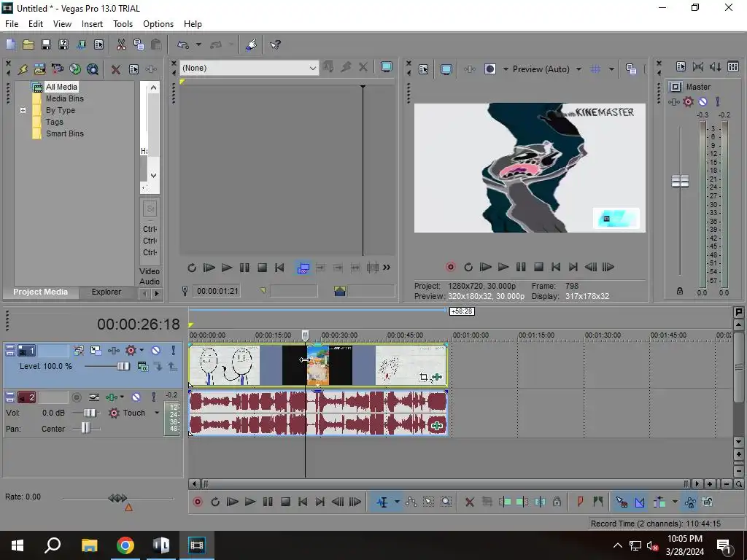This screenshot has height=560, width=747.
Task: Select the All Media bin
Action: click(61, 87)
